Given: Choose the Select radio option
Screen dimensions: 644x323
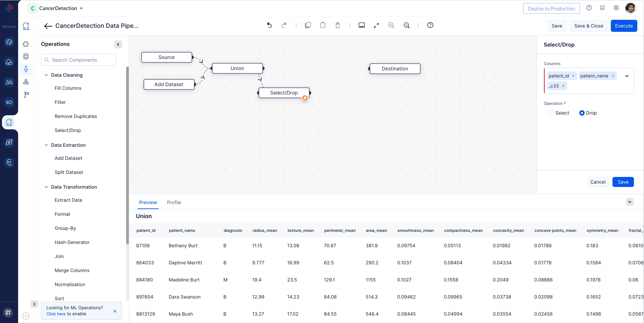Looking at the screenshot, I should (x=551, y=113).
